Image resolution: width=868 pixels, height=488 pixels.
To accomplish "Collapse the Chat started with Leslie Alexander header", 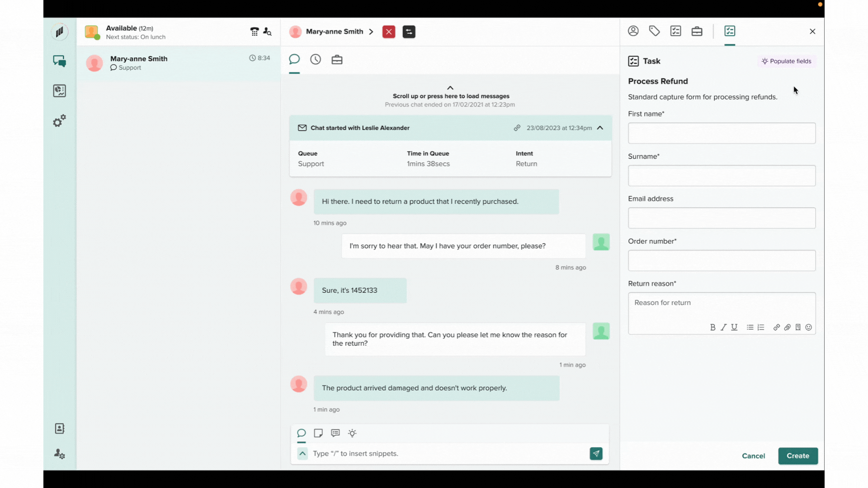I will point(600,128).
